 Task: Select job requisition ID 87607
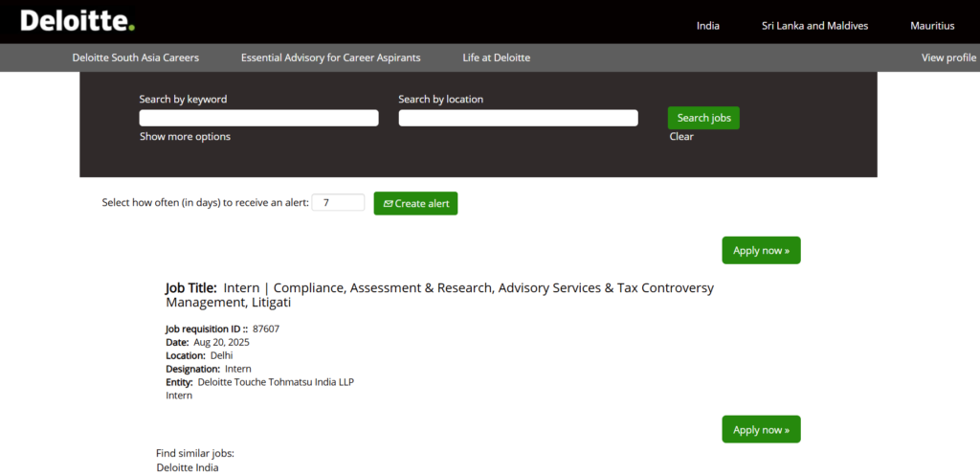266,329
